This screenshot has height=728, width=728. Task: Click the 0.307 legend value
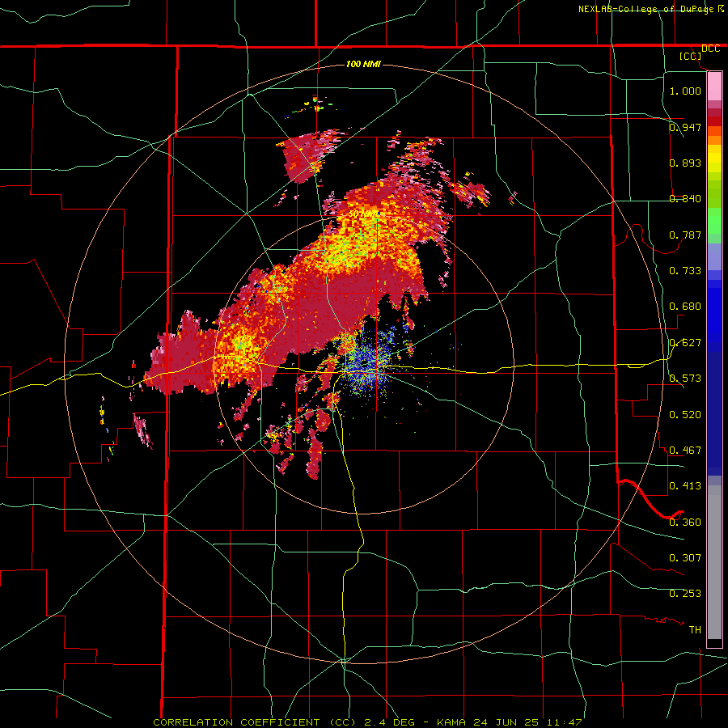point(685,558)
